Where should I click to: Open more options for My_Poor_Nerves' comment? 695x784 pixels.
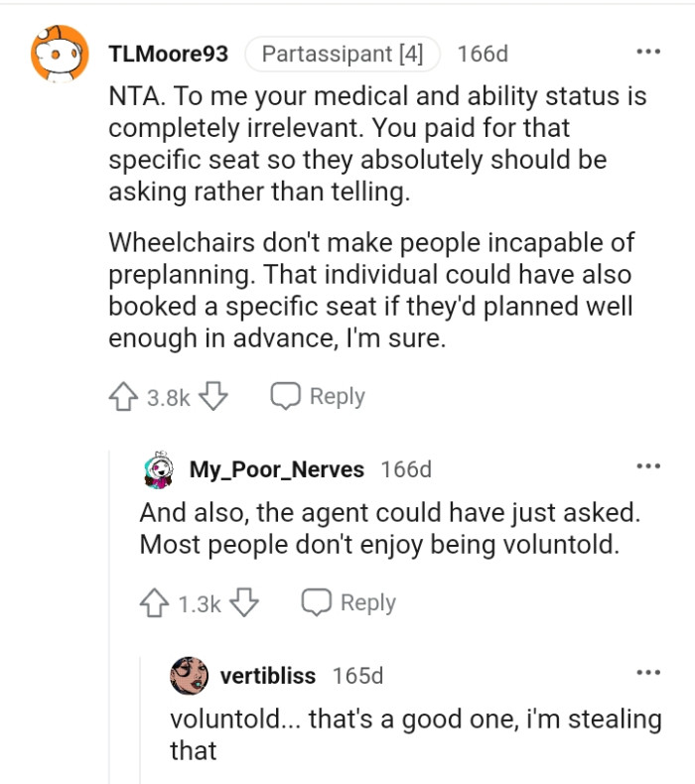(647, 466)
